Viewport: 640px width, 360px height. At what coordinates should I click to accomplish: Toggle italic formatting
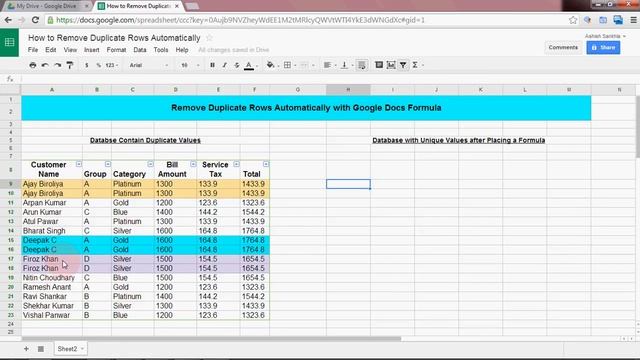[x=224, y=65]
